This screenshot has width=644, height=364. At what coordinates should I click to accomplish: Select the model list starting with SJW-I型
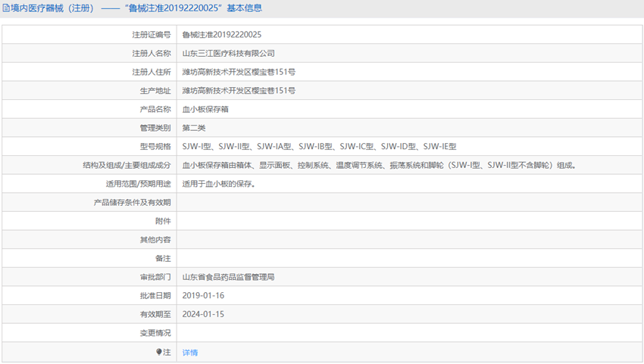(x=319, y=147)
